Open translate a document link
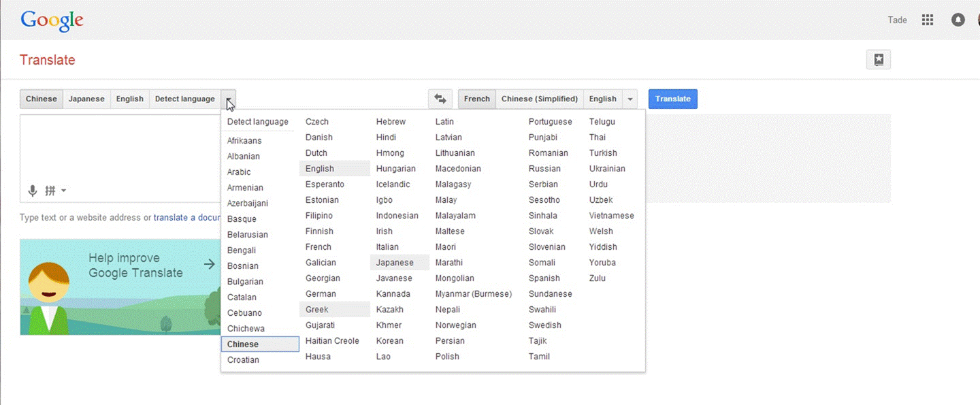Viewport: 980px width, 405px height. 187,218
